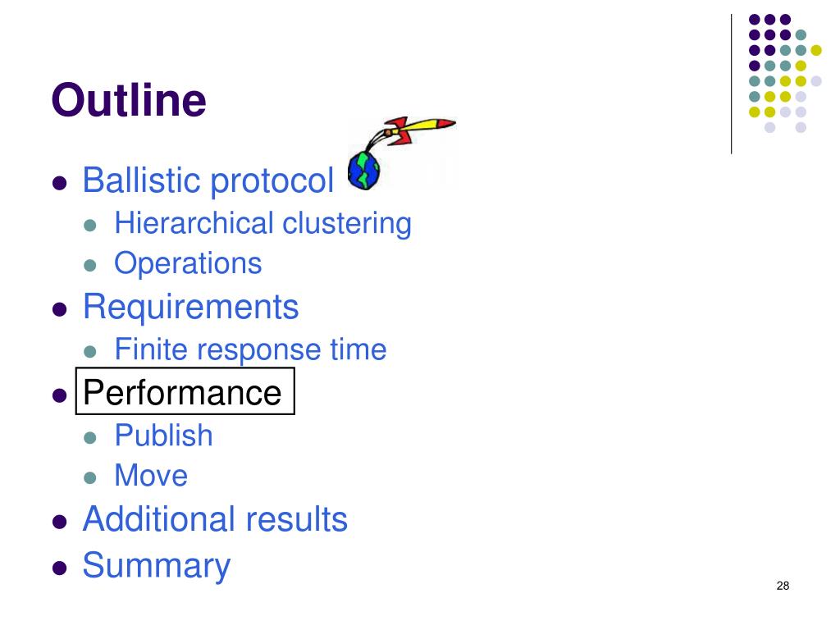
Task: Open the Additional results link
Action: [215, 519]
